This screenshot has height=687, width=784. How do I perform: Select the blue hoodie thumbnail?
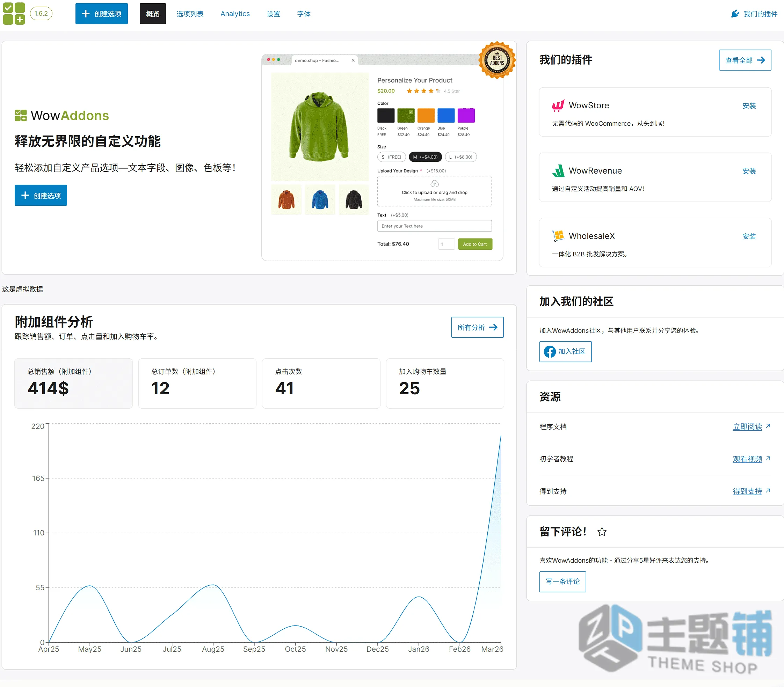coord(320,200)
